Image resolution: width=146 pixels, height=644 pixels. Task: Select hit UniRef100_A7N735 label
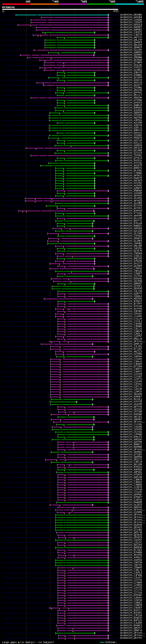pyautogui.click(x=131, y=402)
